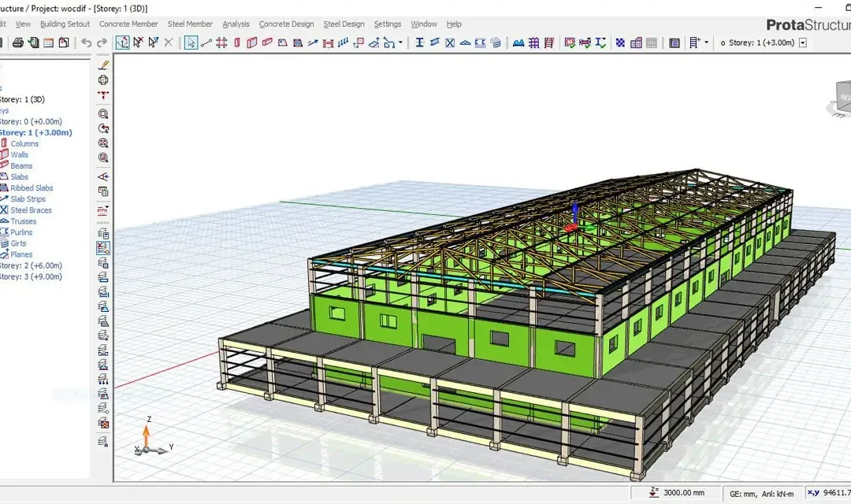Select the Wall tool icon in toolbar
Screen dimensions: 851x504
pyautogui.click(x=252, y=43)
